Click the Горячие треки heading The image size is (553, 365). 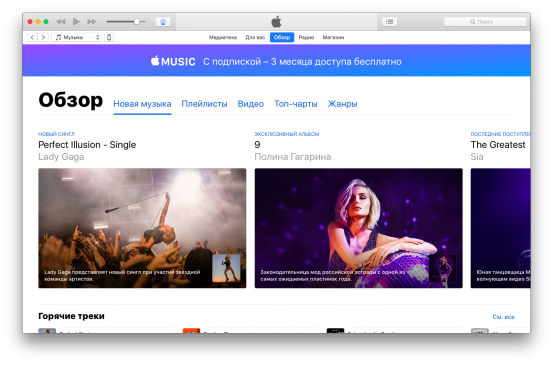71,316
